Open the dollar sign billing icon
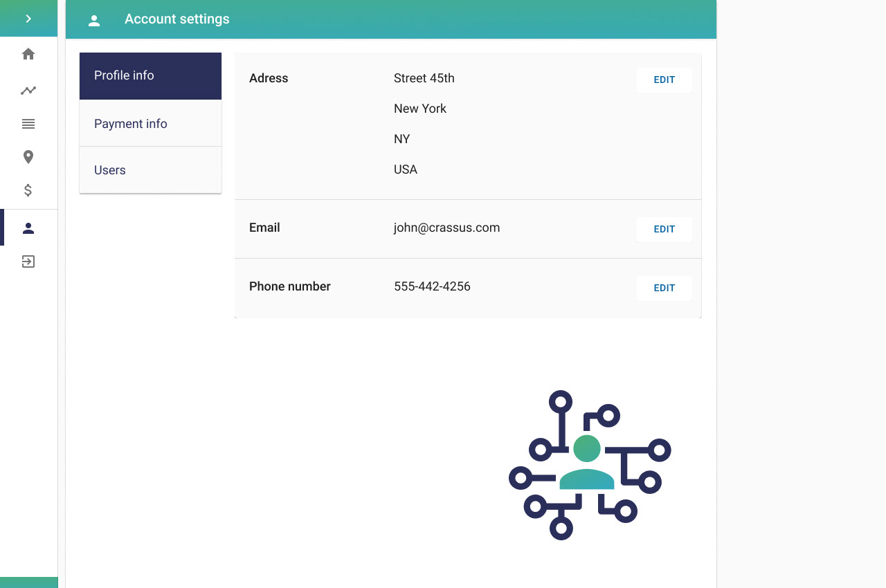Image resolution: width=886 pixels, height=588 pixels. pyautogui.click(x=28, y=190)
